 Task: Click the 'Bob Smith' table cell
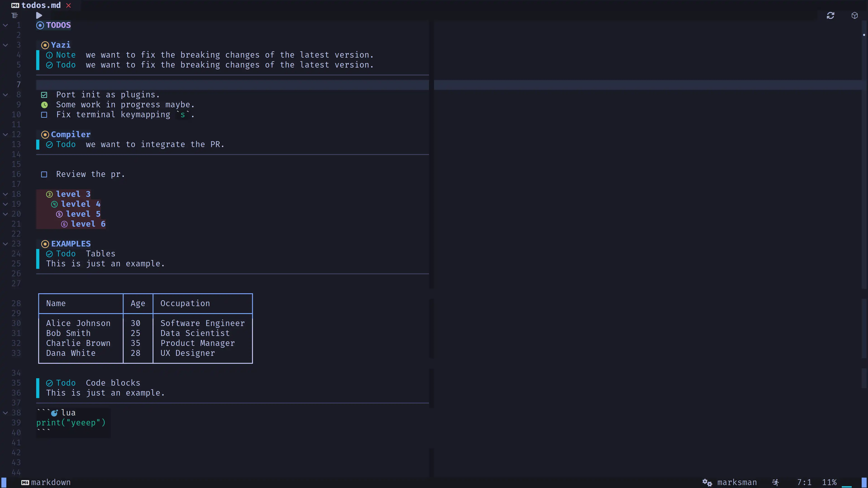[68, 333]
